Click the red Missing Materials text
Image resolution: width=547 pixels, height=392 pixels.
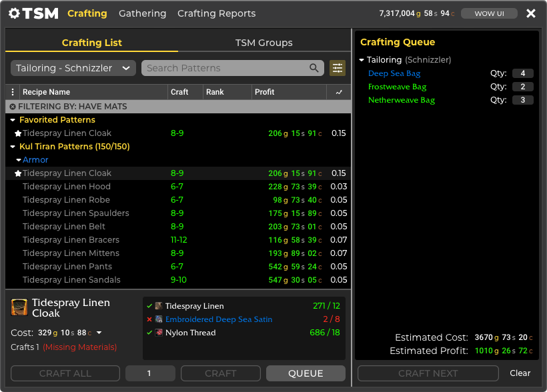(x=80, y=347)
